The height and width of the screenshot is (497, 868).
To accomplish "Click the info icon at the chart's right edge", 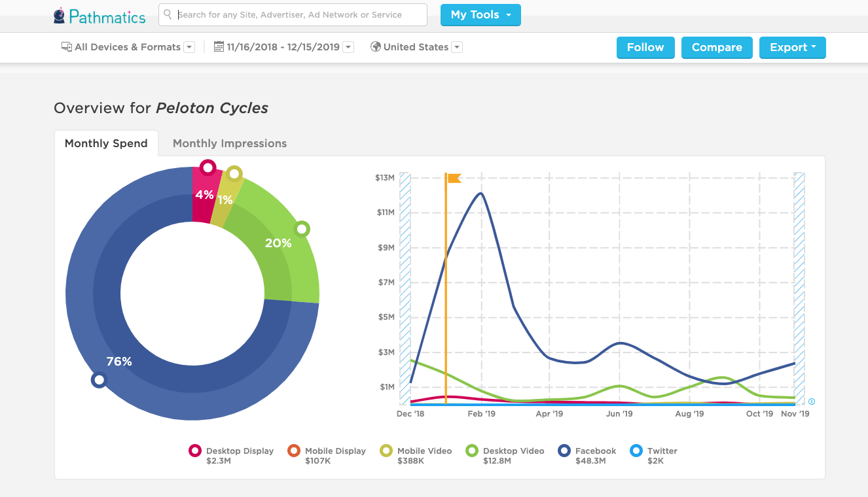I will tap(812, 402).
